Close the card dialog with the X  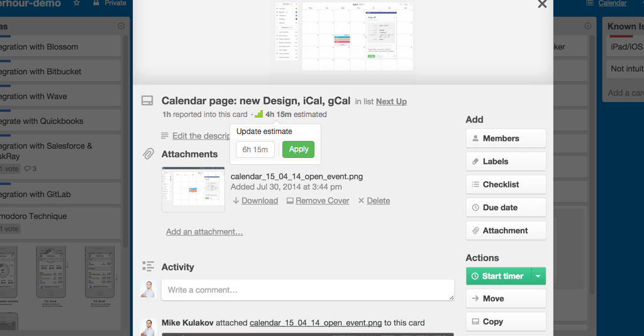click(542, 4)
